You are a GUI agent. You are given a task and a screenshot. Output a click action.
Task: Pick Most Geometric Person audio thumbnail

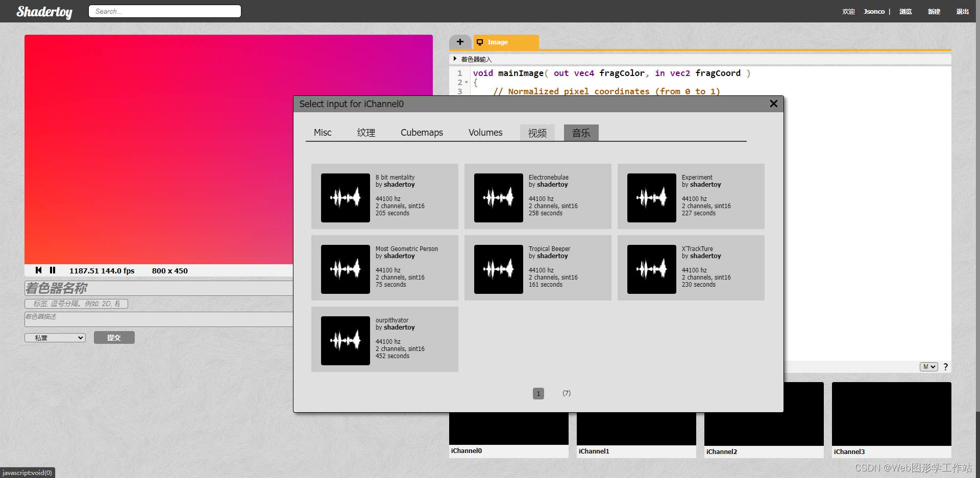346,269
